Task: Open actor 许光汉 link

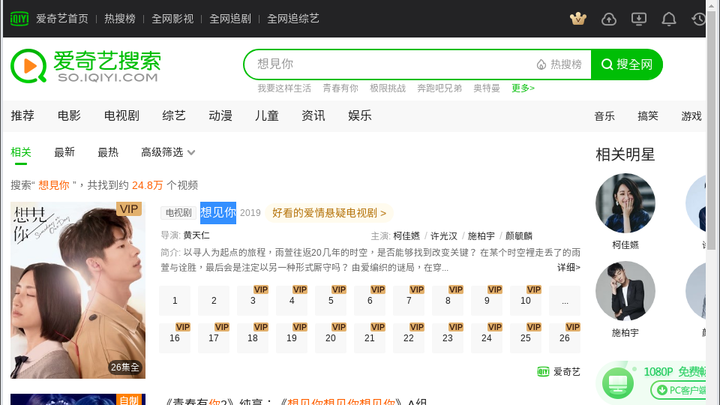Action: [444, 236]
